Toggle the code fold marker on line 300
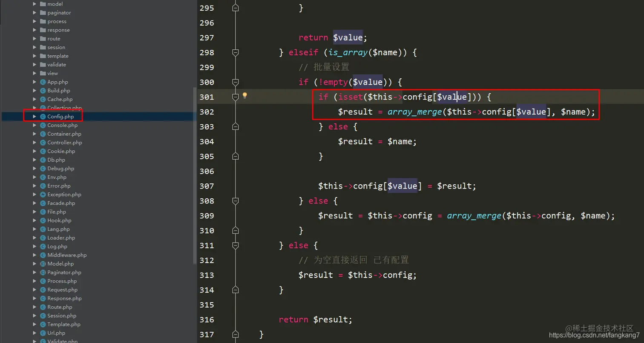 tap(236, 82)
